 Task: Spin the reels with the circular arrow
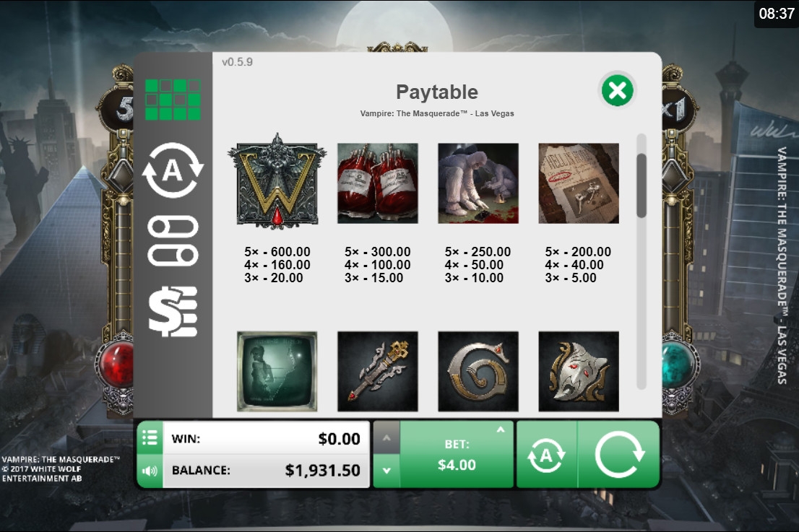pos(618,455)
